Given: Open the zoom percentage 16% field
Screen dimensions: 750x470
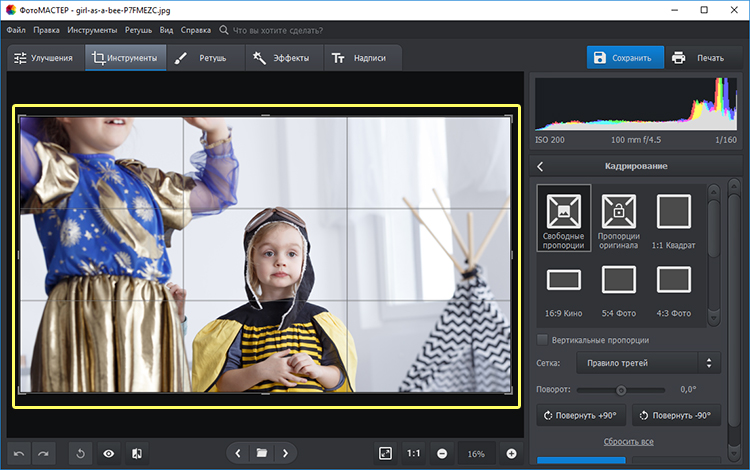Looking at the screenshot, I should pos(476,453).
